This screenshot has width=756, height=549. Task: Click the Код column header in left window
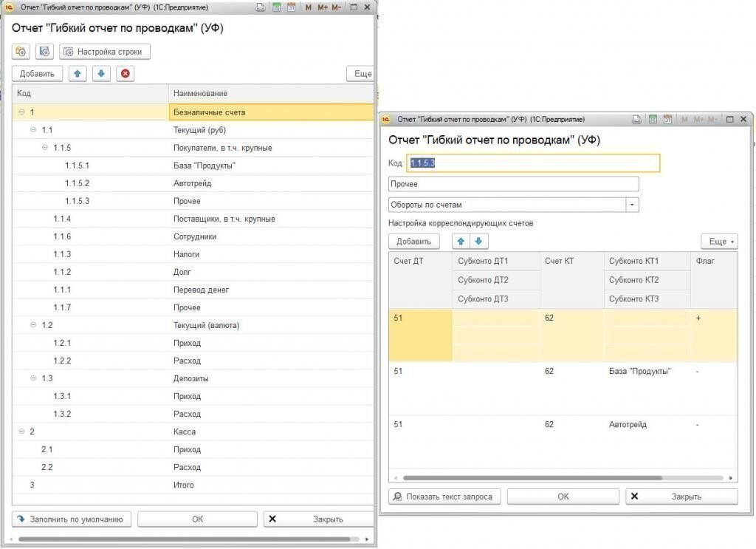90,93
